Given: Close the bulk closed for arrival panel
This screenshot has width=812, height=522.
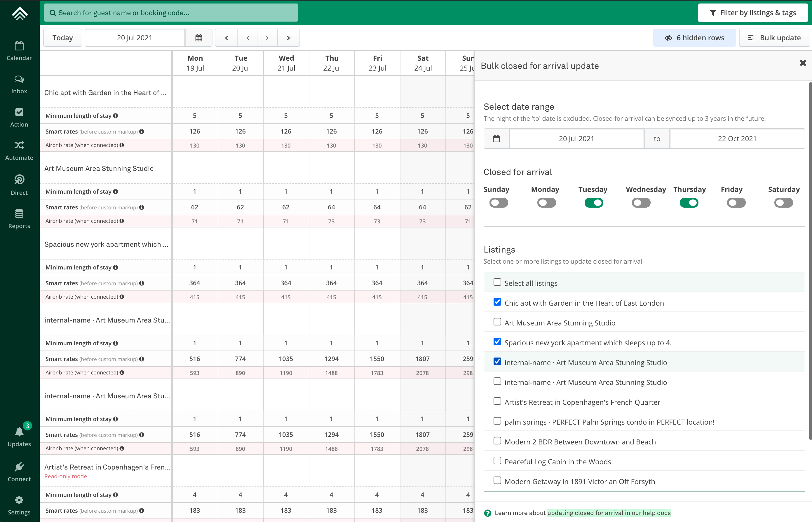Looking at the screenshot, I should tap(803, 63).
